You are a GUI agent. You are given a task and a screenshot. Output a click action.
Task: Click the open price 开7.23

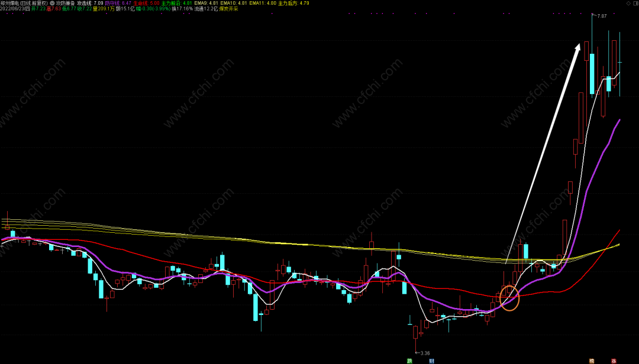(38, 9)
